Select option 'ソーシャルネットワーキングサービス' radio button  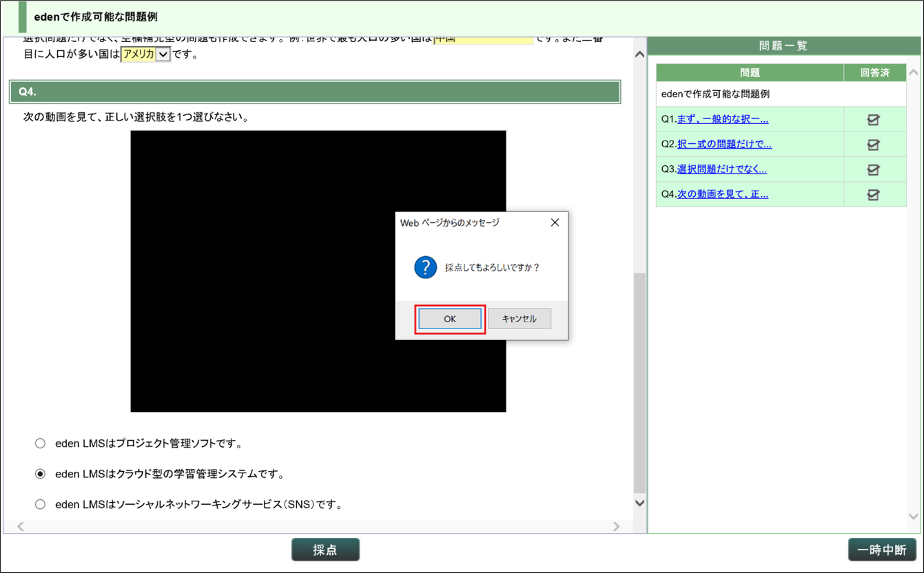40,504
